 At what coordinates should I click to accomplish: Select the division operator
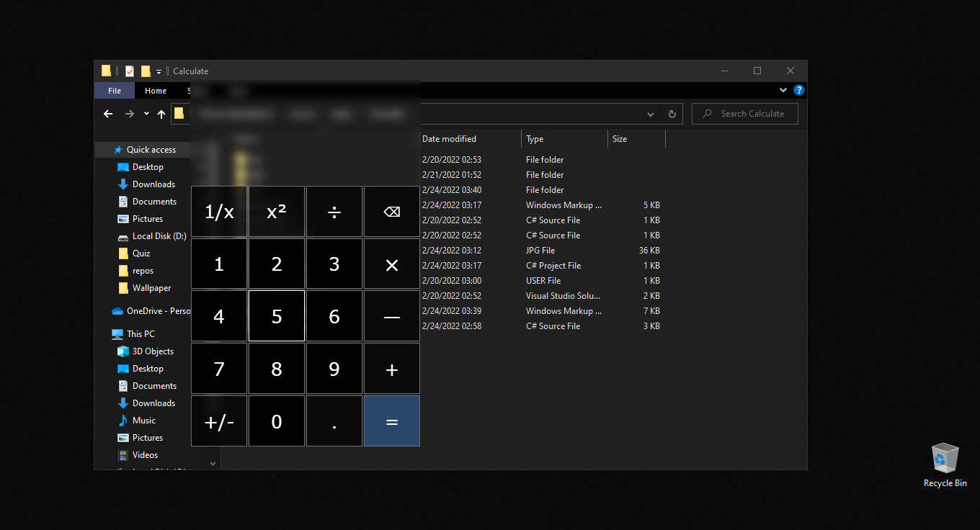click(x=334, y=211)
